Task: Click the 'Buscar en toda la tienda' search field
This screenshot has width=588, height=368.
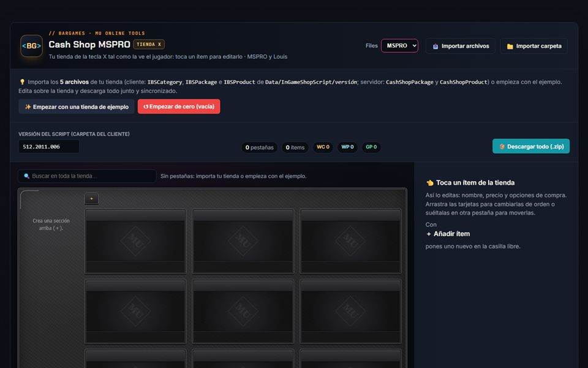Action: (87, 176)
